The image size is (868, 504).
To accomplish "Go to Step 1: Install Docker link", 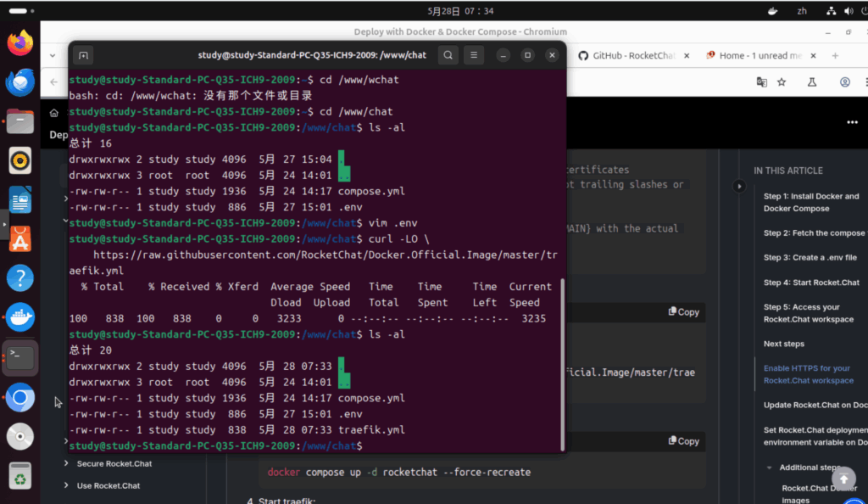I will coord(811,202).
